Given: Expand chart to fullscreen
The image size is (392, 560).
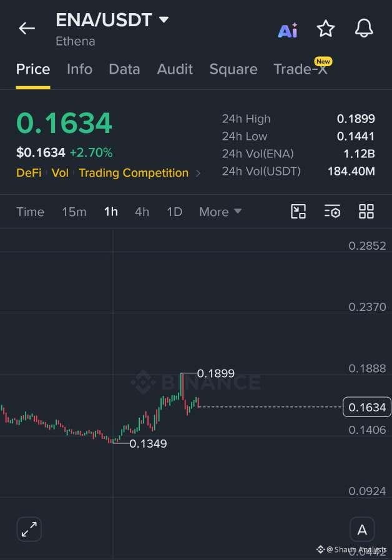Looking at the screenshot, I should pos(29,529).
